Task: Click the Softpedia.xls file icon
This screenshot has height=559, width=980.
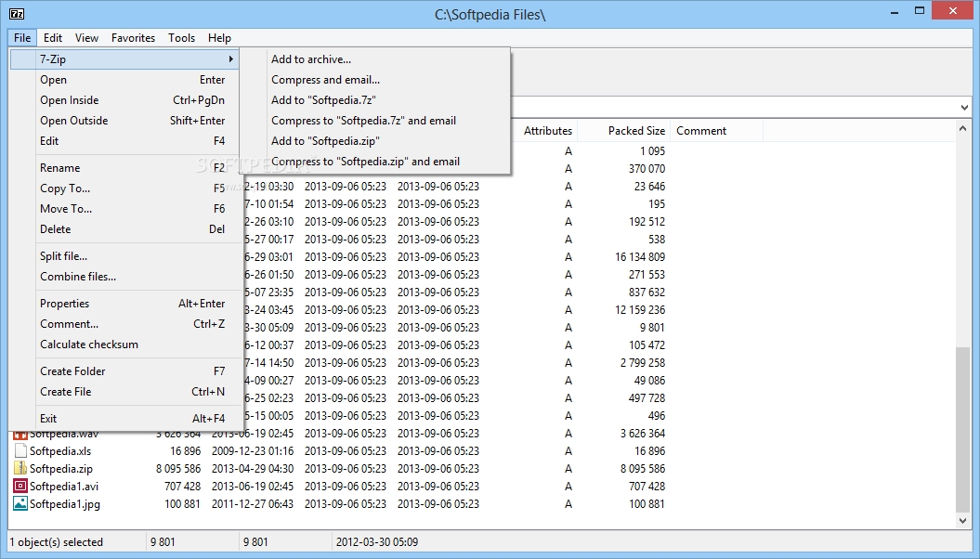Action: click(20, 450)
